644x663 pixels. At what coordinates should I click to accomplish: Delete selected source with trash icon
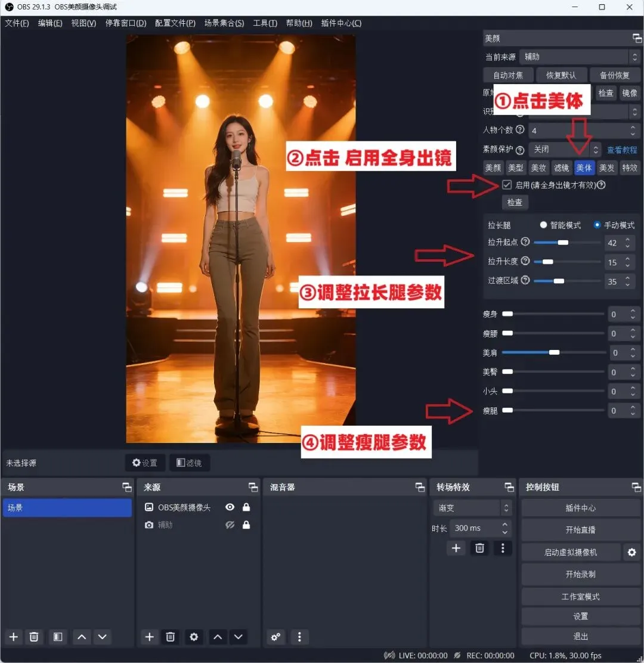[170, 637]
